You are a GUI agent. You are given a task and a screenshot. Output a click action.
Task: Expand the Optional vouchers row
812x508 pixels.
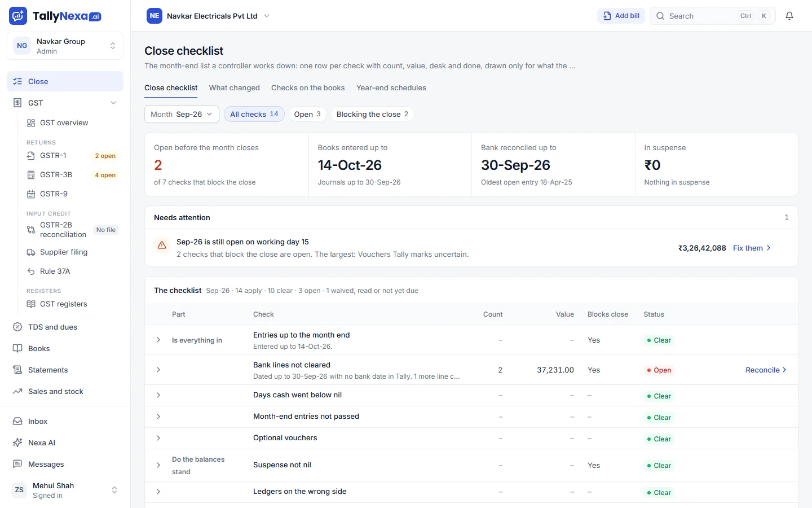pyautogui.click(x=158, y=438)
